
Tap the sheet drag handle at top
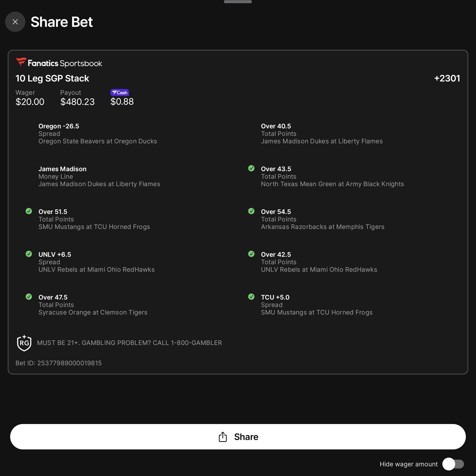pos(238,2)
